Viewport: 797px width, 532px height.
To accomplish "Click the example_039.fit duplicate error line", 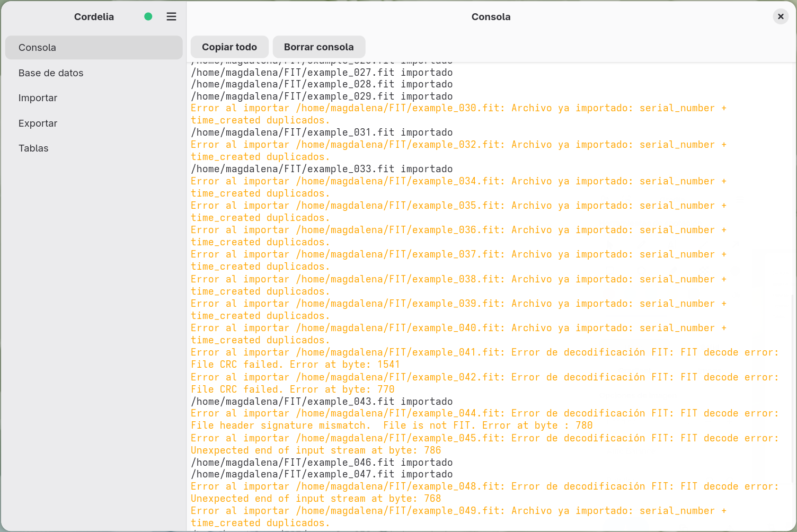I will (459, 309).
